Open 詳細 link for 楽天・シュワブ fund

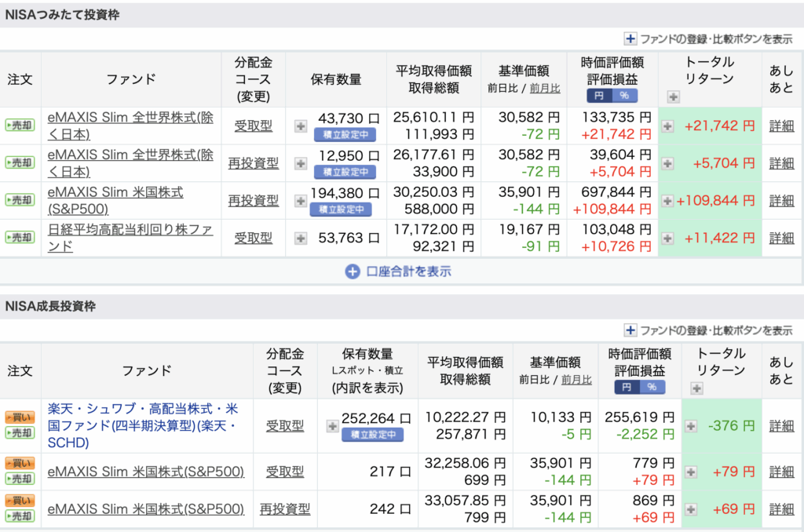(x=781, y=426)
